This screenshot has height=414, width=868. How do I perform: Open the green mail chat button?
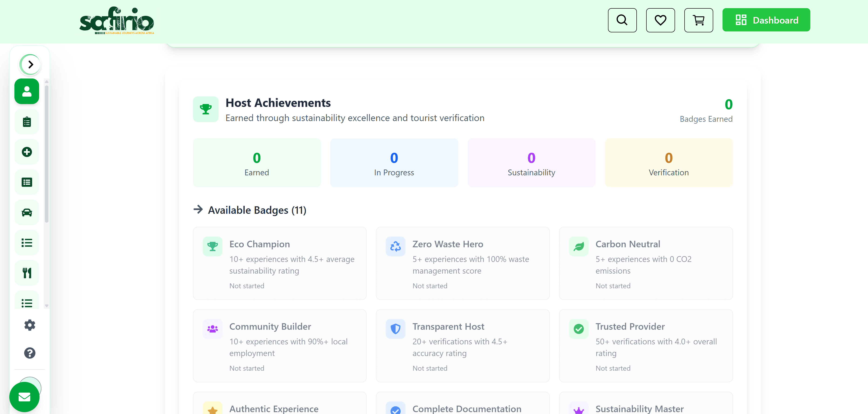pyautogui.click(x=24, y=397)
